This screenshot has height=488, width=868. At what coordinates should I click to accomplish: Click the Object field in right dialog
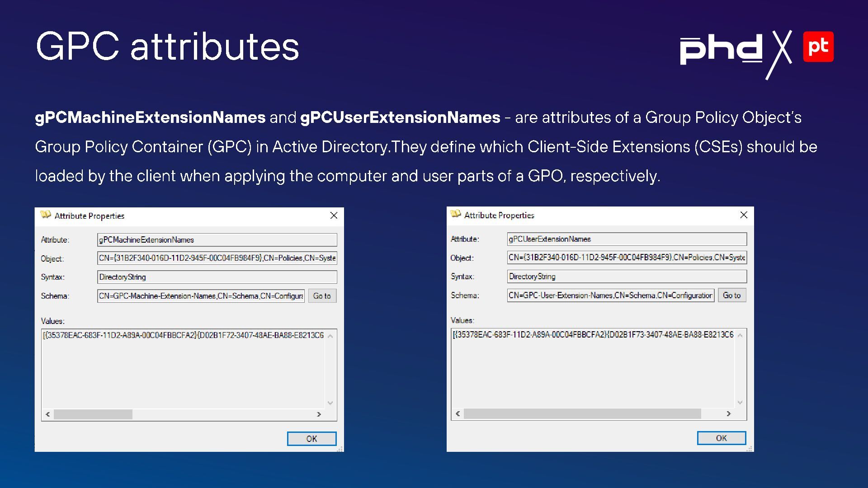coord(627,258)
